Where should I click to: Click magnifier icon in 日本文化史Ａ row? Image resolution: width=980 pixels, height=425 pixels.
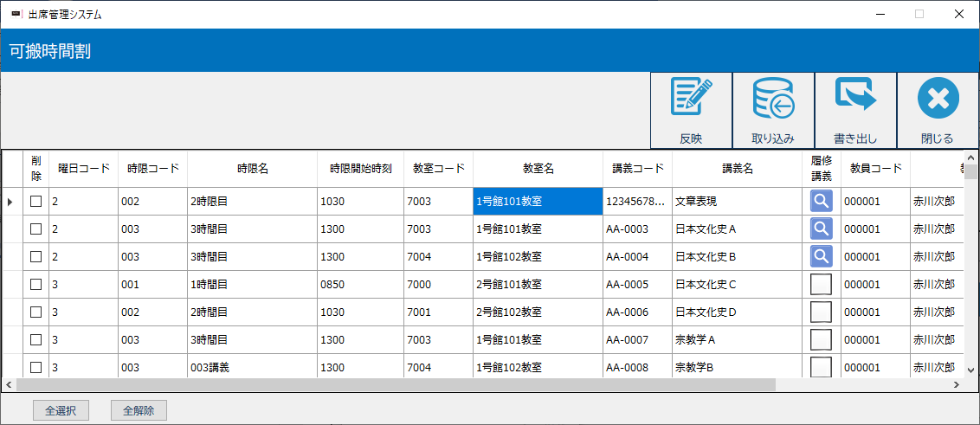[821, 229]
